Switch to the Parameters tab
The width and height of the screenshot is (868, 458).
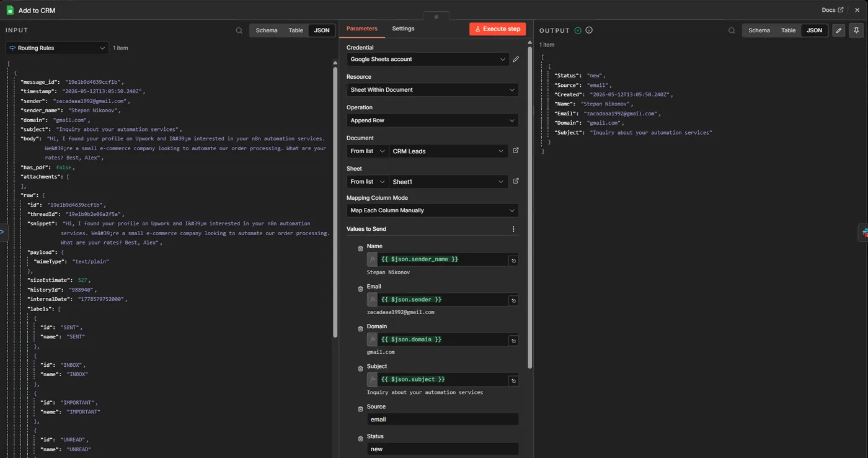(x=361, y=29)
